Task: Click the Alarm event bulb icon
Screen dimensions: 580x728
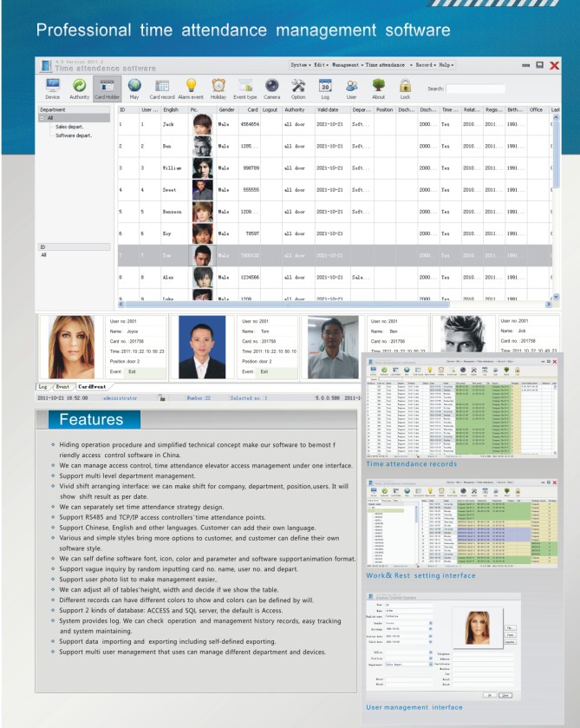Action: tap(191, 89)
